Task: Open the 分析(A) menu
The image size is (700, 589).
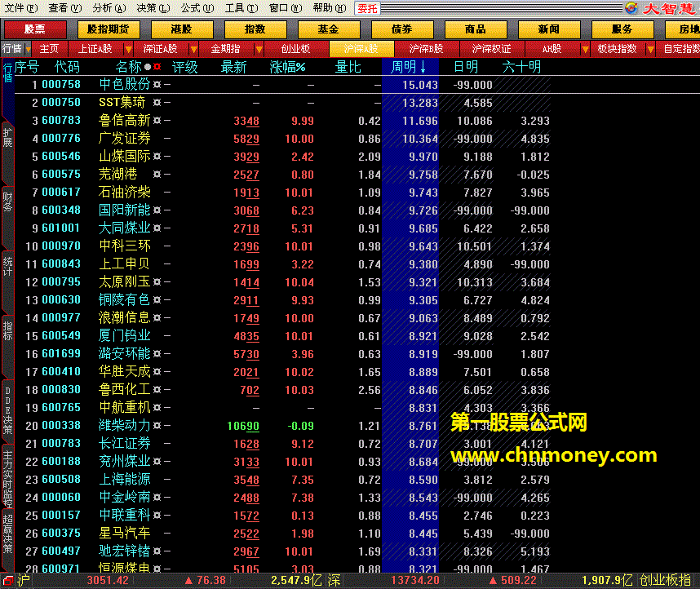Action: [109, 8]
